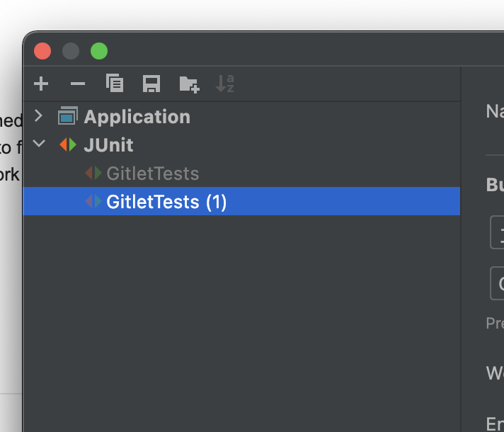This screenshot has width=504, height=432.
Task: Expand the Application node chevron
Action: pyautogui.click(x=39, y=116)
